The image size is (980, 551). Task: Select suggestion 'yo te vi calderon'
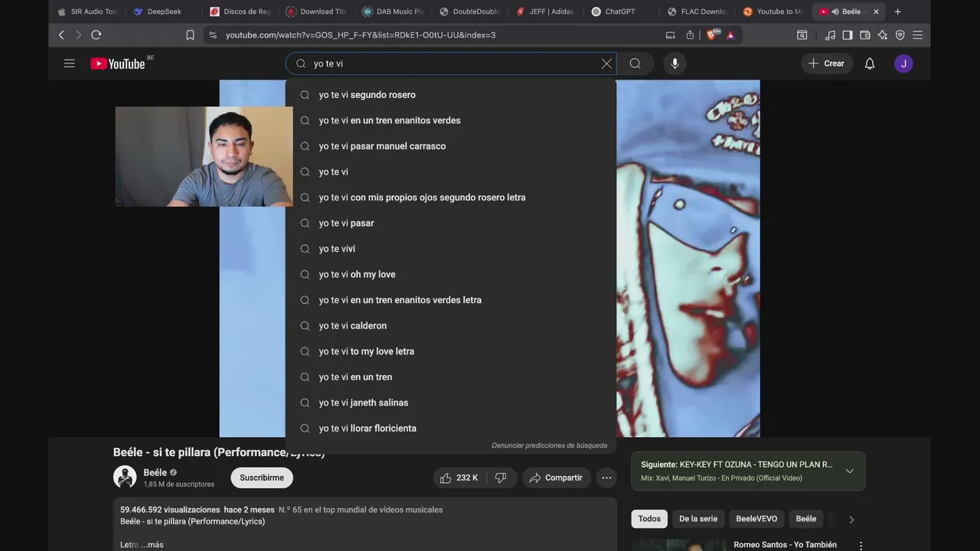(x=451, y=325)
